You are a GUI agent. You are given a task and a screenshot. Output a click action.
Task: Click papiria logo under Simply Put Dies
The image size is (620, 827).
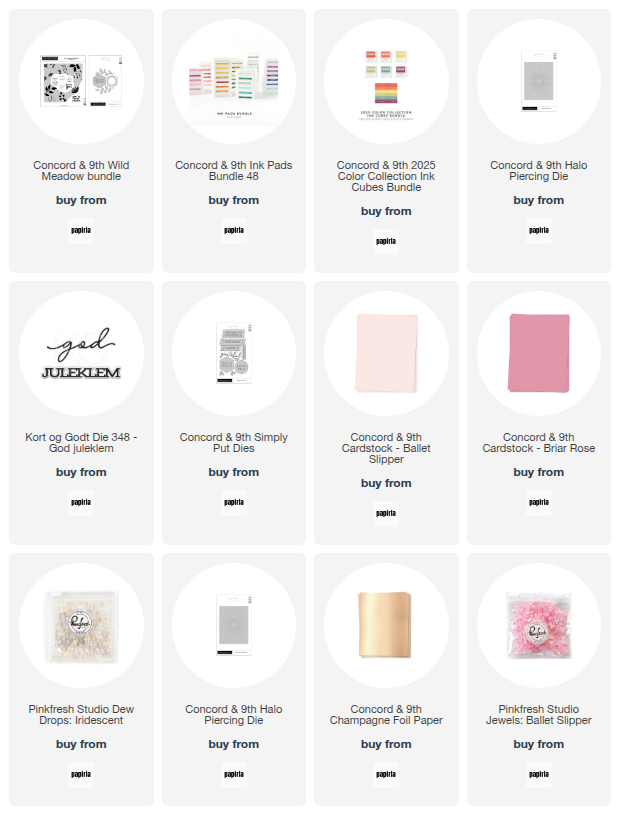233,503
